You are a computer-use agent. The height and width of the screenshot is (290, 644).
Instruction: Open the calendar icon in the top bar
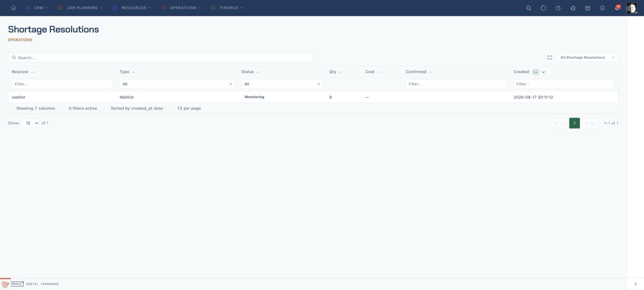[588, 8]
